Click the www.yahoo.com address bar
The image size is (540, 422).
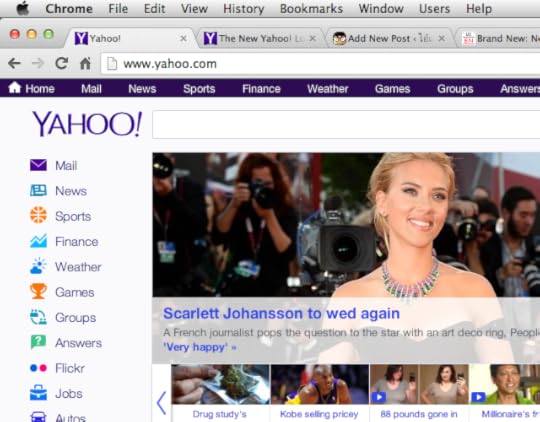320,64
